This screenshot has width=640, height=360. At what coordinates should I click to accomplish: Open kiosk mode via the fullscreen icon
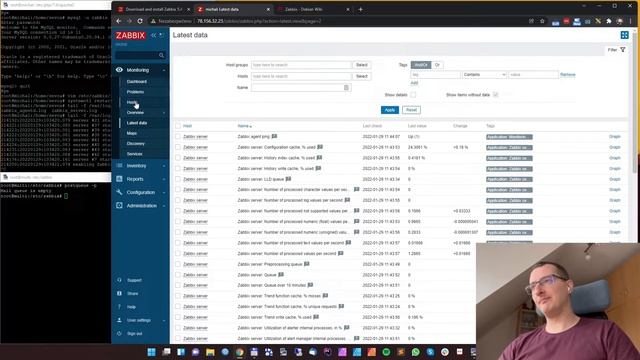tap(624, 35)
